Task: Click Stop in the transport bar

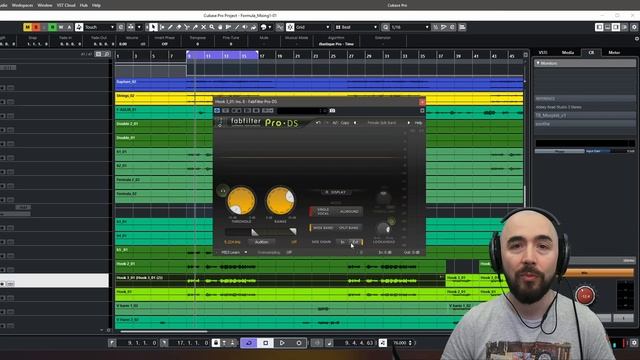Action: coord(265,343)
